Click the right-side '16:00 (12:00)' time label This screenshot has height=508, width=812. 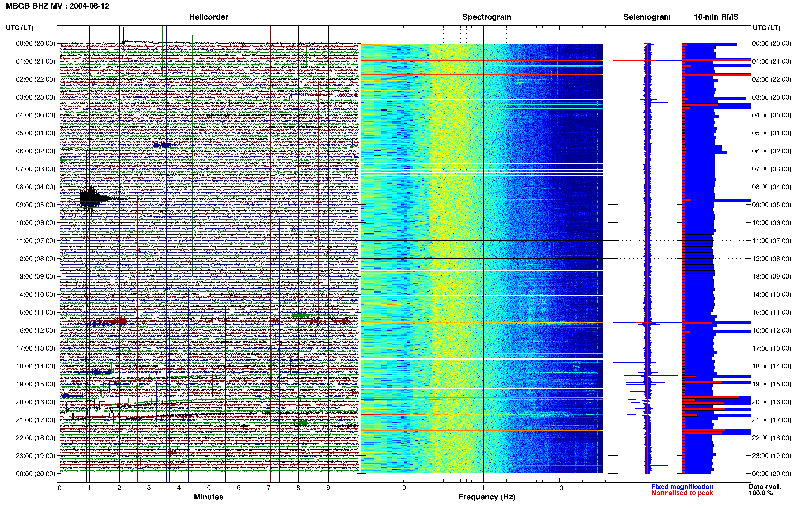pos(772,330)
